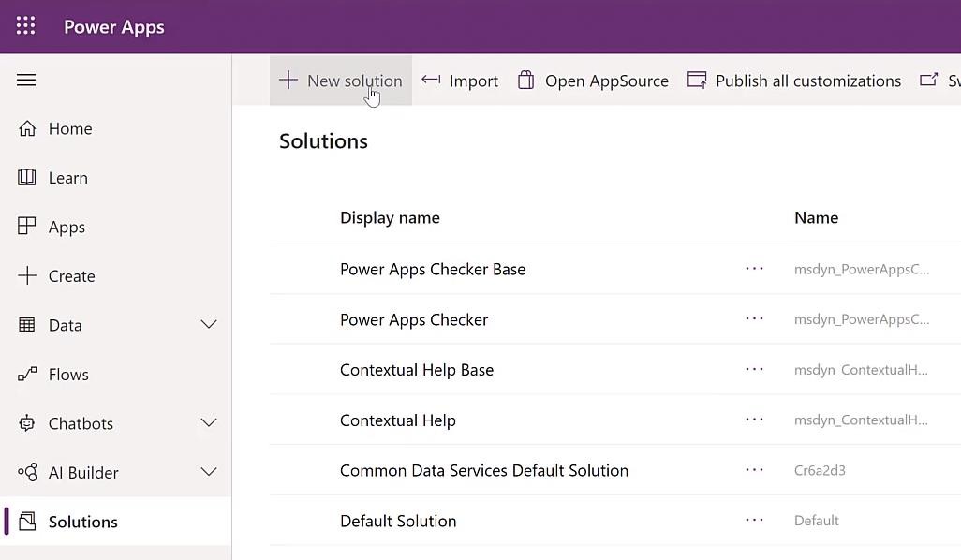Viewport: 961px width, 560px height.
Task: Open the Default Solution entry
Action: tap(398, 521)
